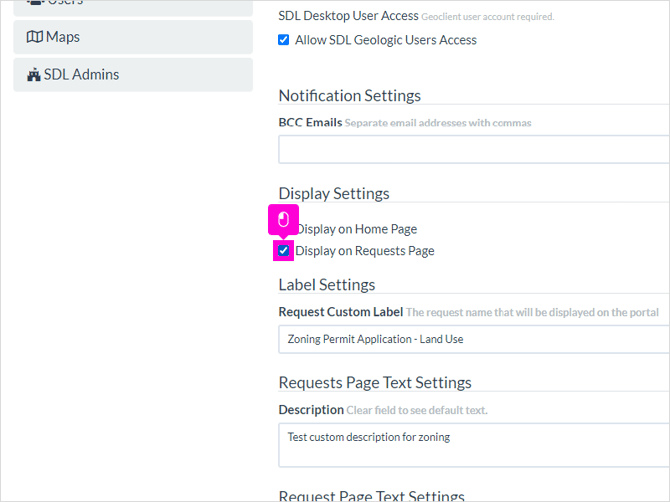Image resolution: width=670 pixels, height=502 pixels.
Task: Click the pink mouse pointer annotation icon
Action: (283, 220)
